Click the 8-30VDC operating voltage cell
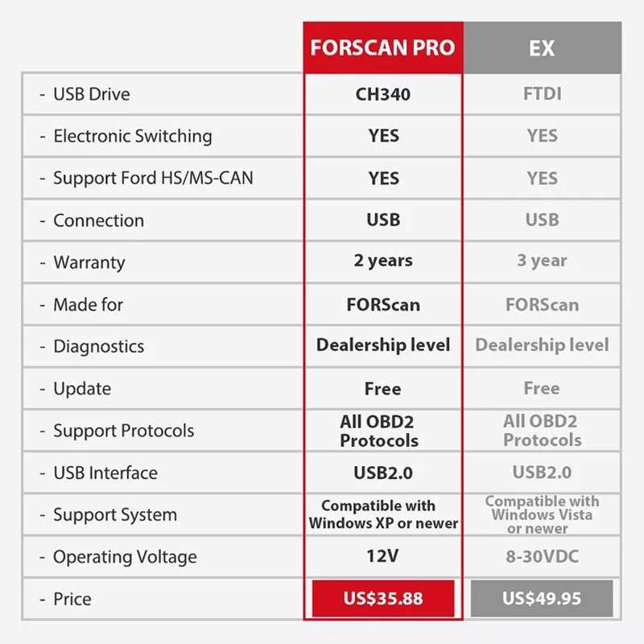The image size is (644, 644). pos(542,556)
